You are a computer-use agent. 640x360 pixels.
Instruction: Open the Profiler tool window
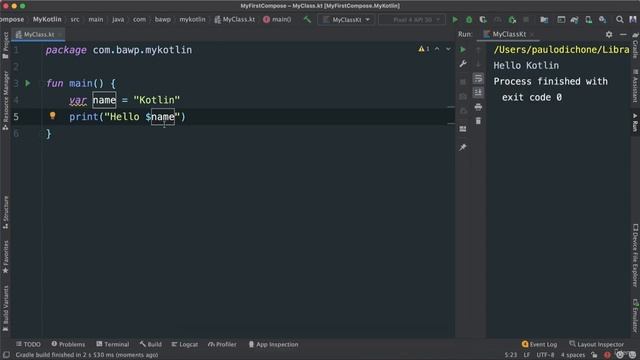tap(222, 344)
